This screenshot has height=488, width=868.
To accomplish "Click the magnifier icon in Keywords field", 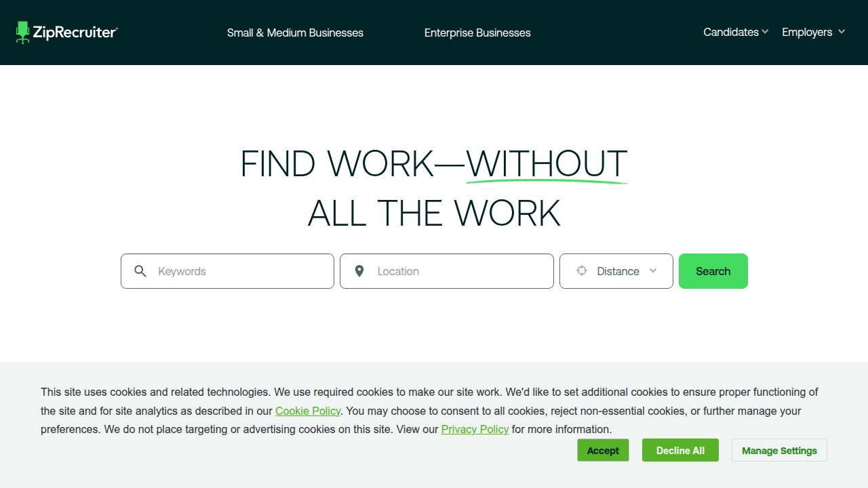I will pyautogui.click(x=140, y=271).
